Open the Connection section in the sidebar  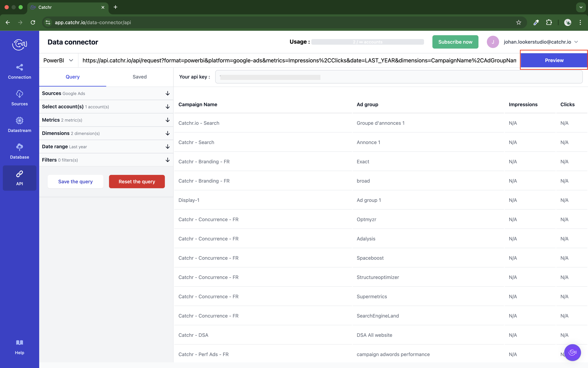point(19,72)
